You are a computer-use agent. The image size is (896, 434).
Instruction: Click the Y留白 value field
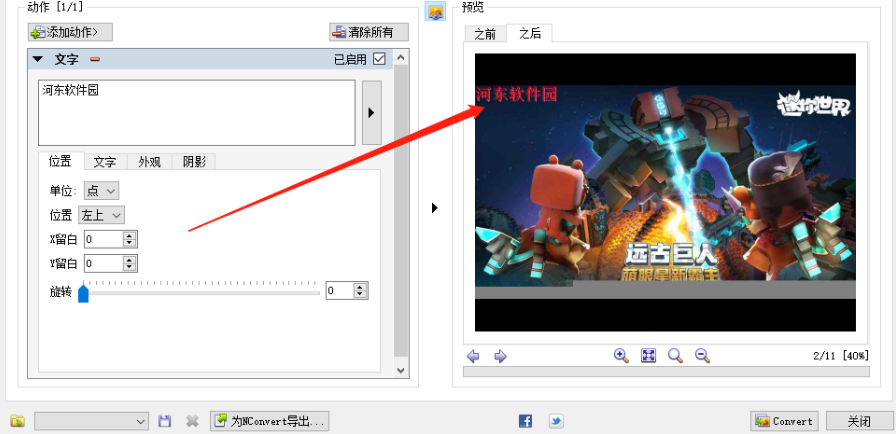click(x=103, y=263)
